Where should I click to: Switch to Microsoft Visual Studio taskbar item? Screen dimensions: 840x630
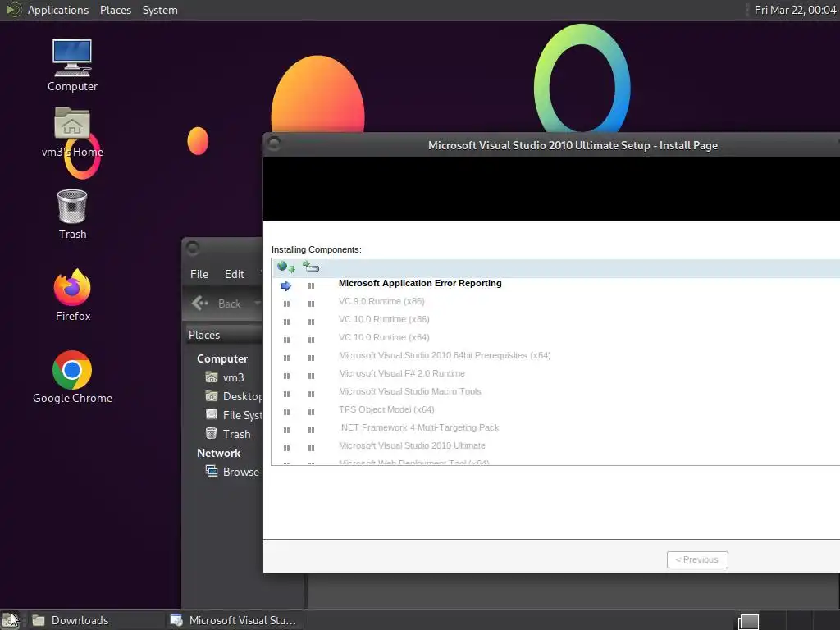[x=235, y=620]
